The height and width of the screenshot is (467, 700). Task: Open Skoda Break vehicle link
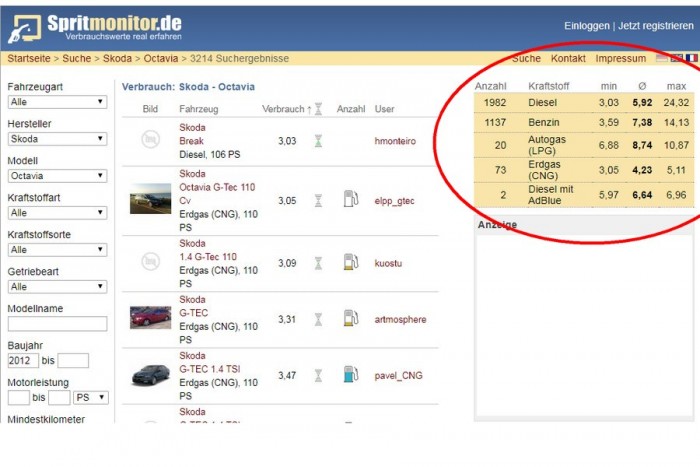(192, 134)
